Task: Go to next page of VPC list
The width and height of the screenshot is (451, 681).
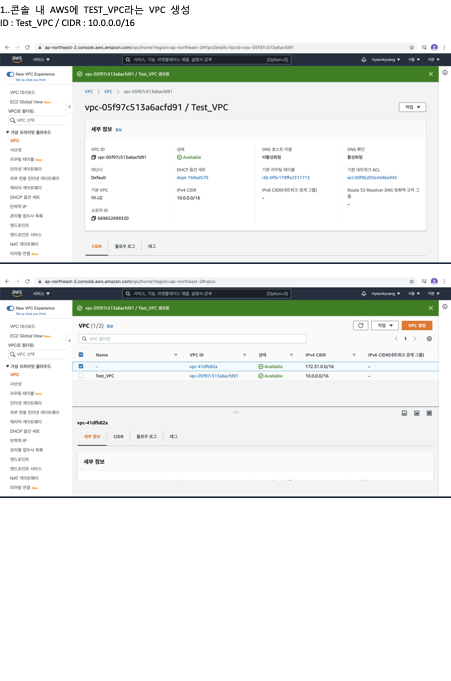Action: [415, 338]
